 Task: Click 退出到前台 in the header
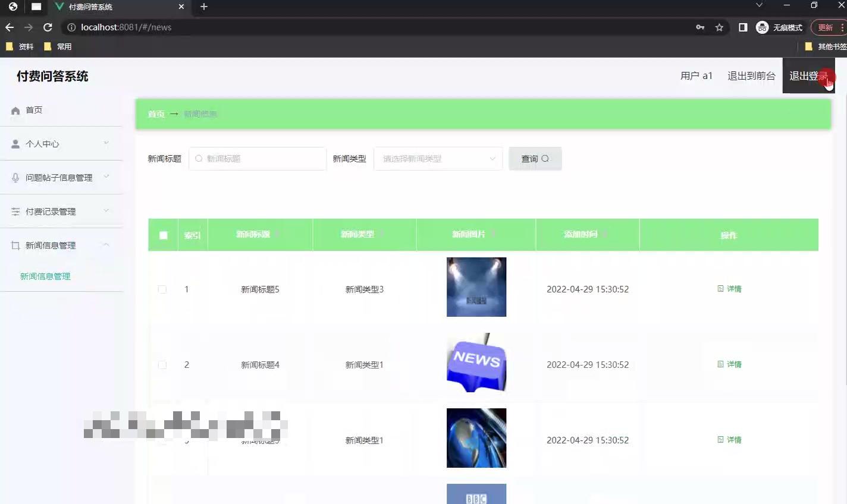click(751, 76)
